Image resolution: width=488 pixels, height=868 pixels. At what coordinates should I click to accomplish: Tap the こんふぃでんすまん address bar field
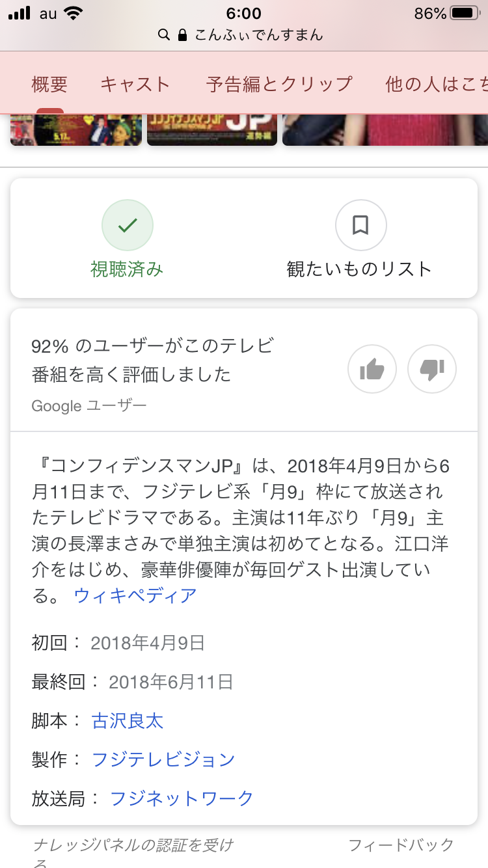click(259, 34)
